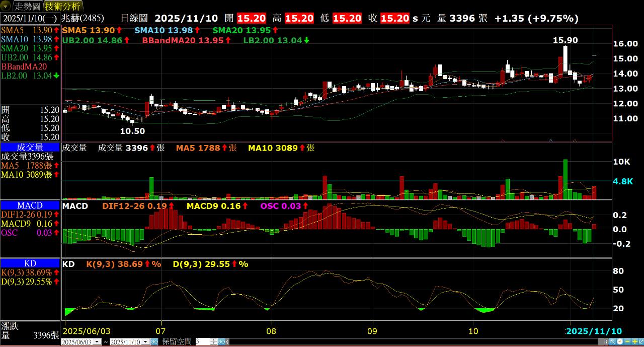The image size is (644, 347).
Task: Switch to the 走勢圖 tab
Action: pyautogui.click(x=28, y=6)
